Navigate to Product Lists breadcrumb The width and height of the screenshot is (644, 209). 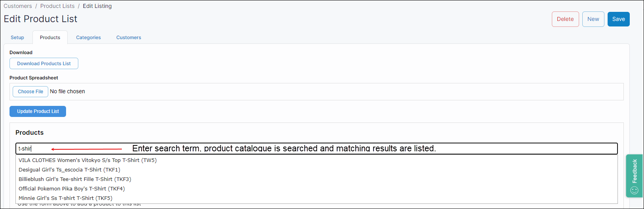click(57, 6)
